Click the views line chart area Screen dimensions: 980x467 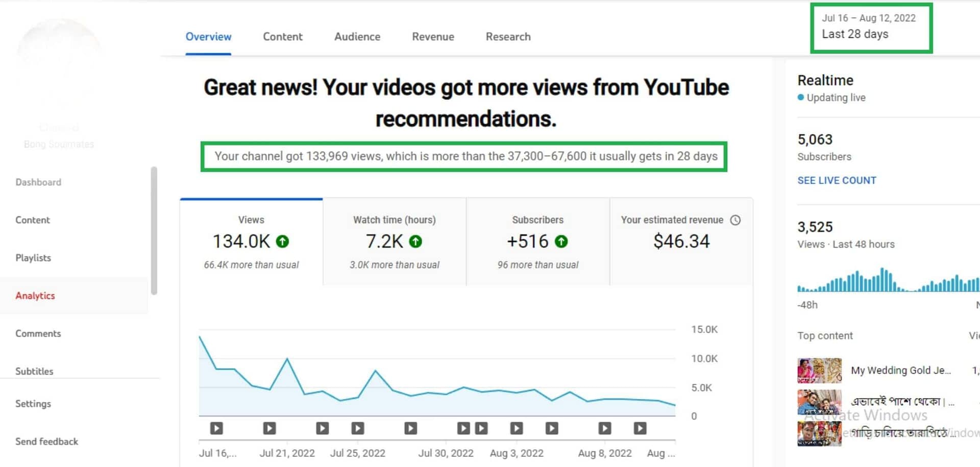[x=437, y=373]
